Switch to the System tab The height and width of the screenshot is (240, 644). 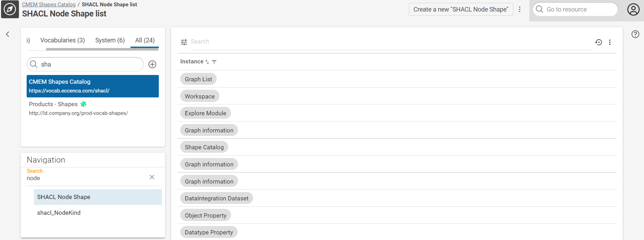point(110,40)
